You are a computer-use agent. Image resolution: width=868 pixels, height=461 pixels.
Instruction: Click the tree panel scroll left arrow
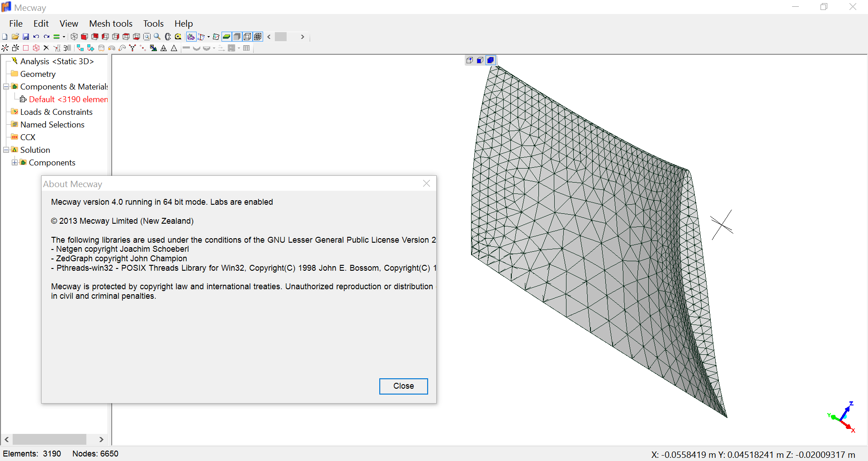(x=7, y=439)
